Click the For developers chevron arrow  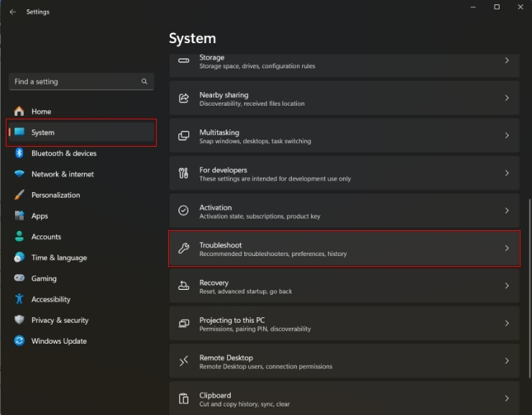(x=507, y=173)
